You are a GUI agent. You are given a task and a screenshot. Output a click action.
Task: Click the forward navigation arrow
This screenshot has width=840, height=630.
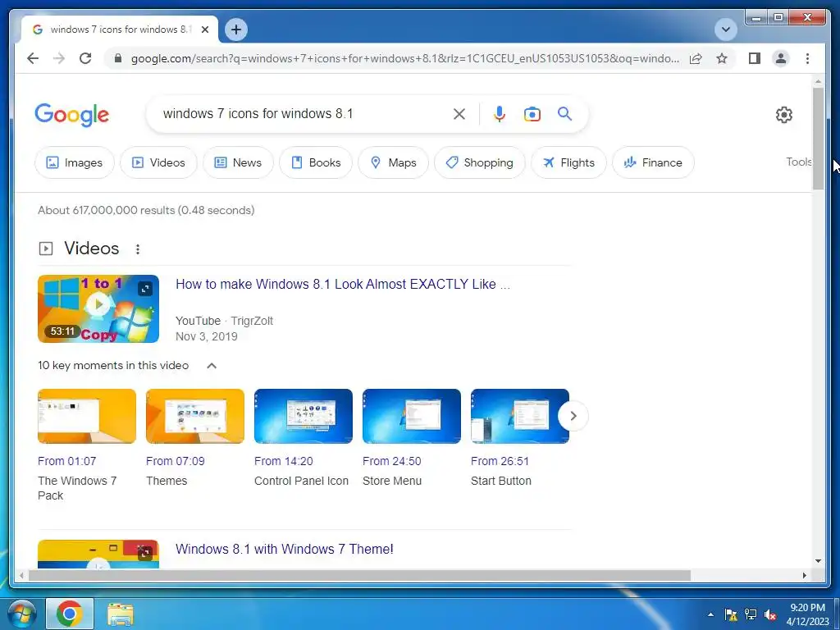[x=59, y=58]
